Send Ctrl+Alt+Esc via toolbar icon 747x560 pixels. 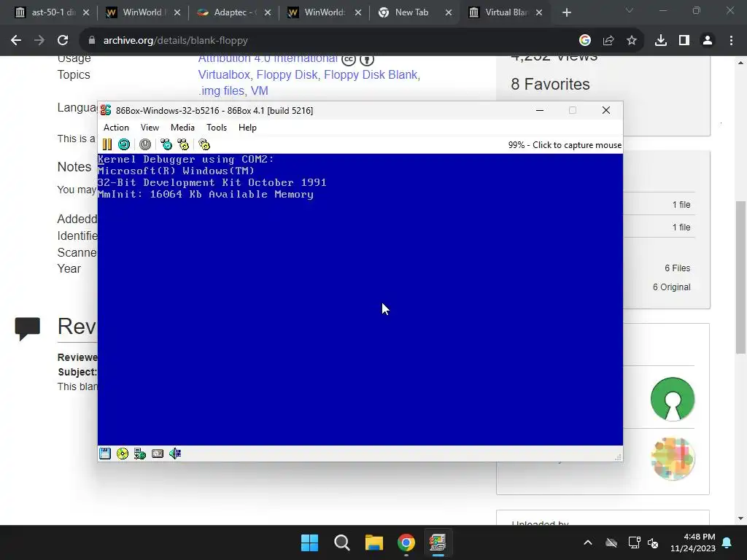pos(183,144)
